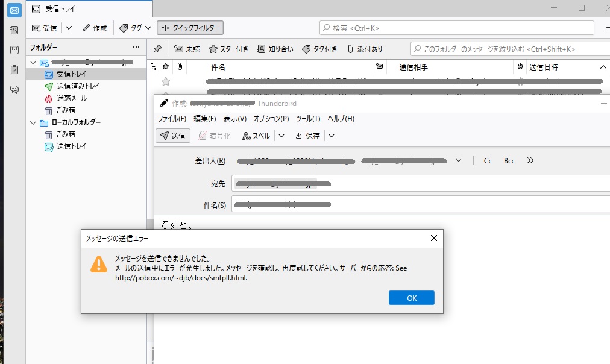This screenshot has width=610, height=364.
Task: Click the pin icon in quick filter bar
Action: (157, 49)
